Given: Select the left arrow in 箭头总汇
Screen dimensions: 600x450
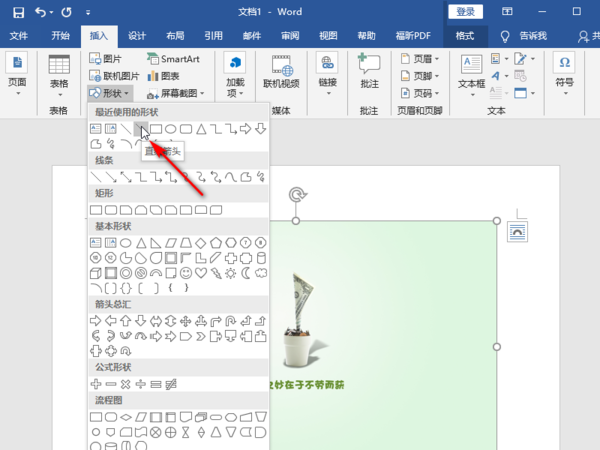Looking at the screenshot, I should click(x=111, y=321).
